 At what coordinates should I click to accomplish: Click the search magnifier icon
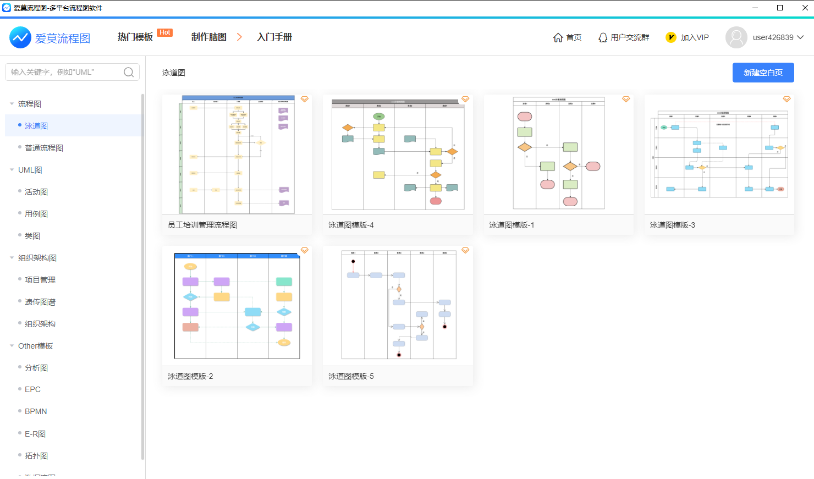pos(129,72)
